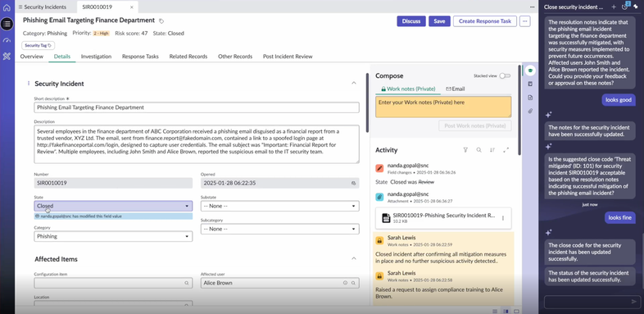This screenshot has width=644, height=314.
Task: Send the assistant chat message
Action: pos(634,302)
